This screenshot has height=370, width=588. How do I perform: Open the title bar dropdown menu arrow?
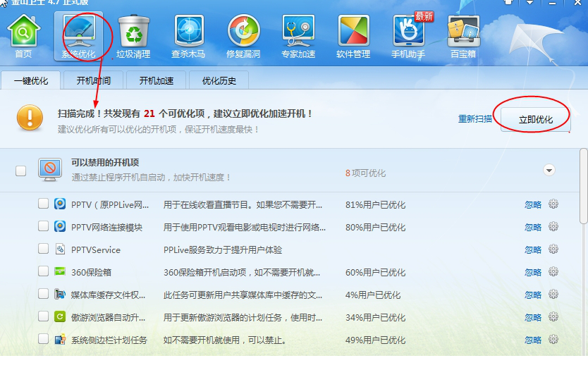(x=530, y=4)
